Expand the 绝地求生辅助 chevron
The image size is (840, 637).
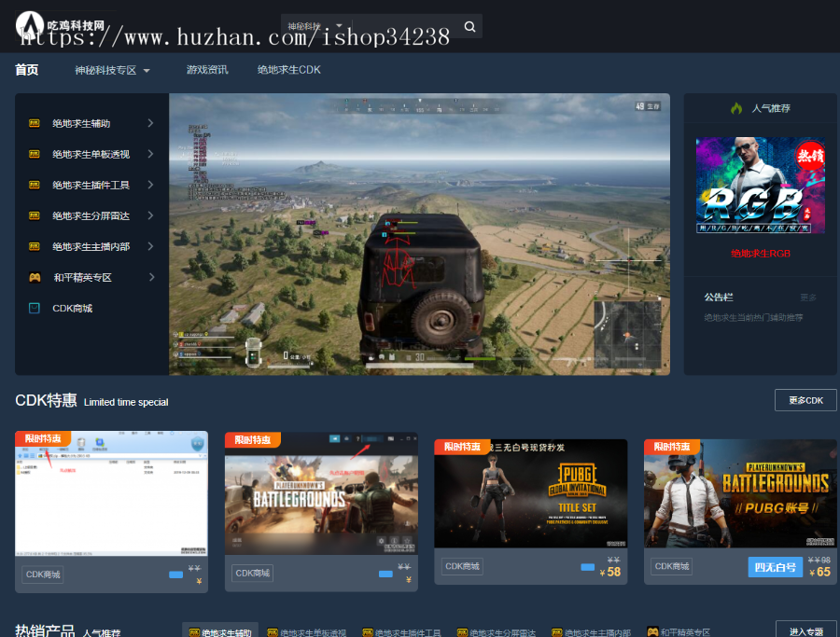click(150, 123)
